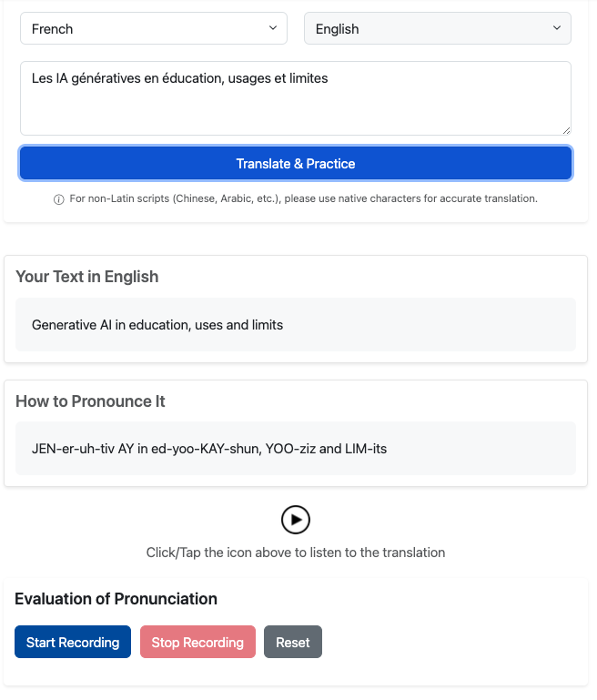Expand the chevron arrow on the English selector
The height and width of the screenshot is (700, 597).
(557, 29)
